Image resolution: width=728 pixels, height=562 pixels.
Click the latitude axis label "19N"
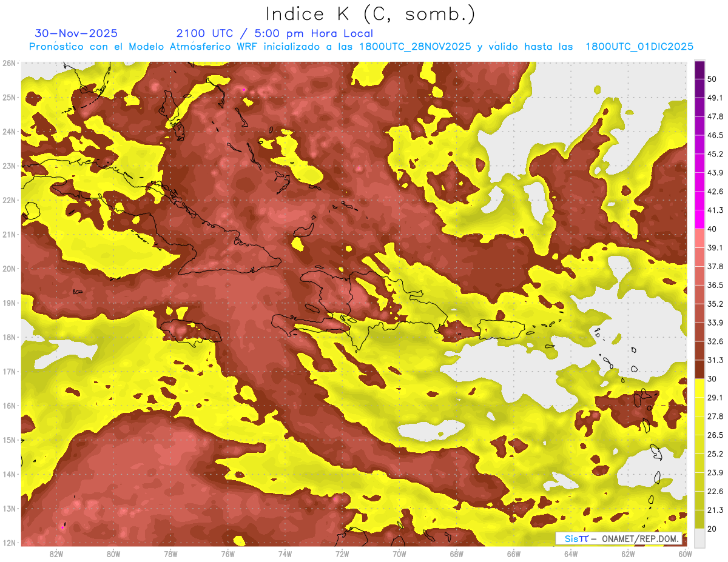[x=8, y=303]
